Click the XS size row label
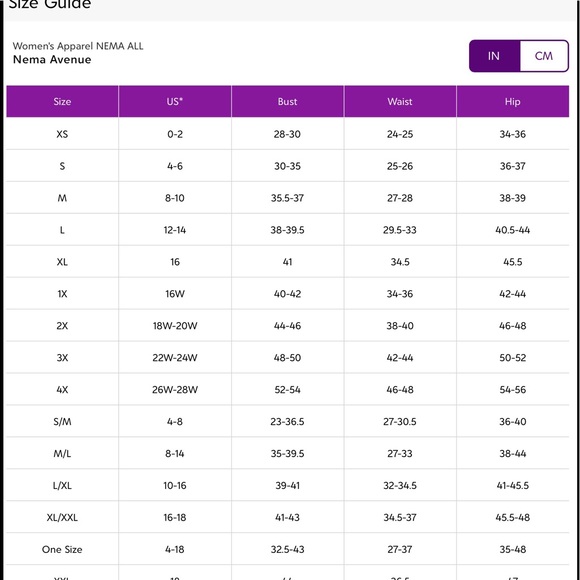 62,134
